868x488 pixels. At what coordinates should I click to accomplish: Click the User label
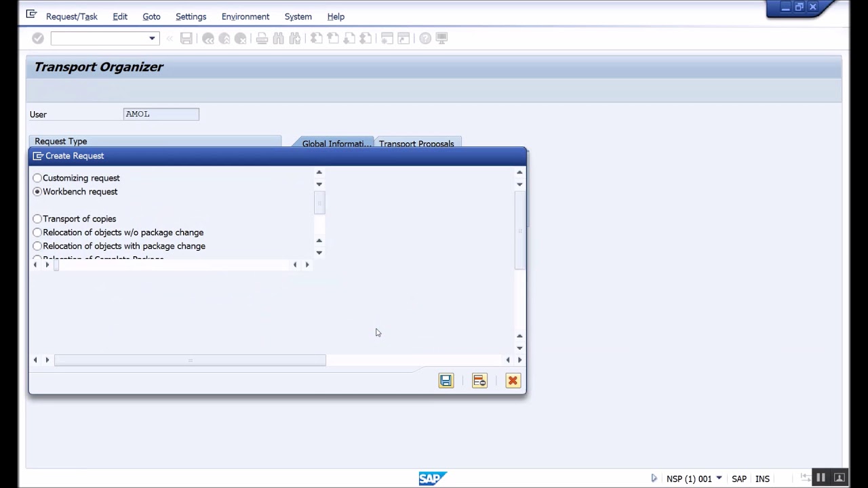(38, 115)
